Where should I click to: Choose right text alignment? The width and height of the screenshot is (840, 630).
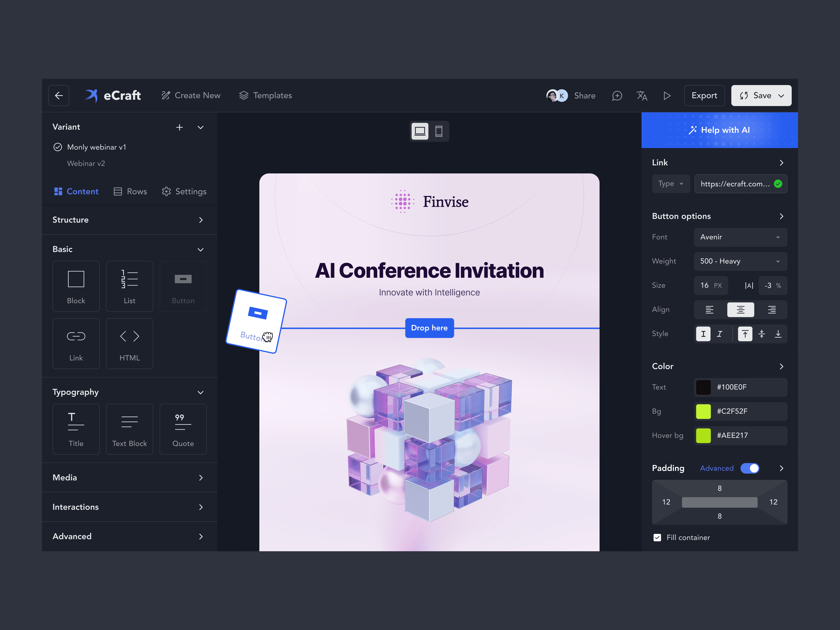(772, 310)
